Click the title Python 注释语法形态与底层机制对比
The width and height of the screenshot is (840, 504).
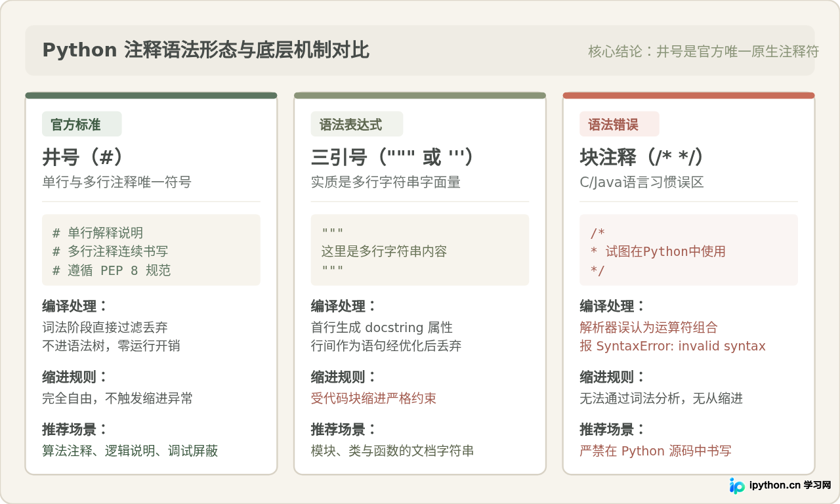[206, 51]
